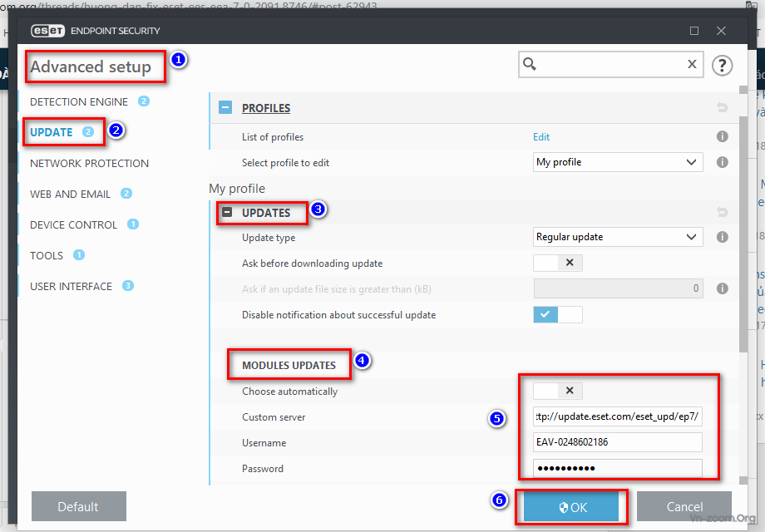This screenshot has width=765, height=532.
Task: Enable Ask before downloading update toggle
Action: coord(558,264)
